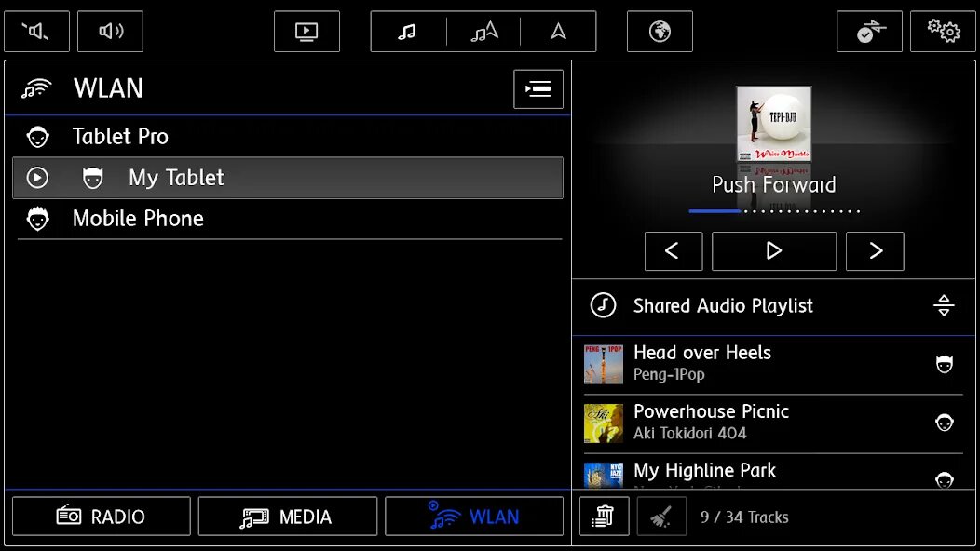The width and height of the screenshot is (980, 551).
Task: Select the My Tablet device row
Action: (x=288, y=178)
